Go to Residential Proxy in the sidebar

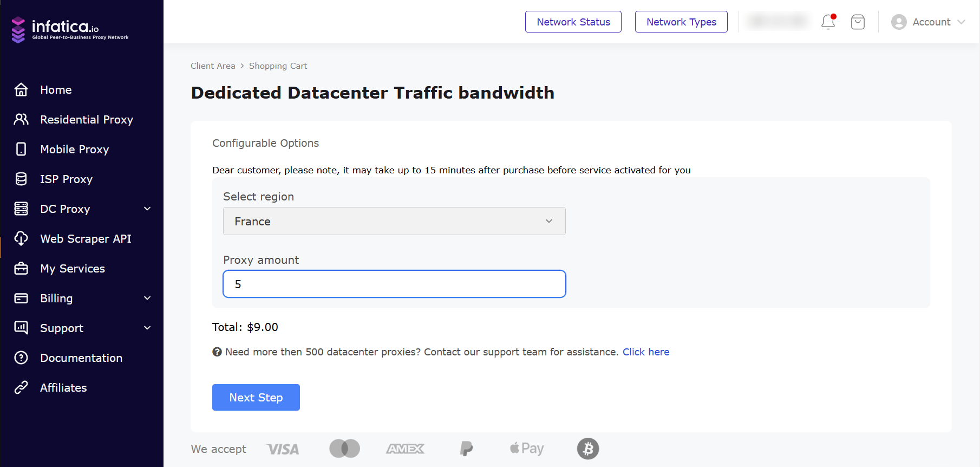tap(87, 119)
